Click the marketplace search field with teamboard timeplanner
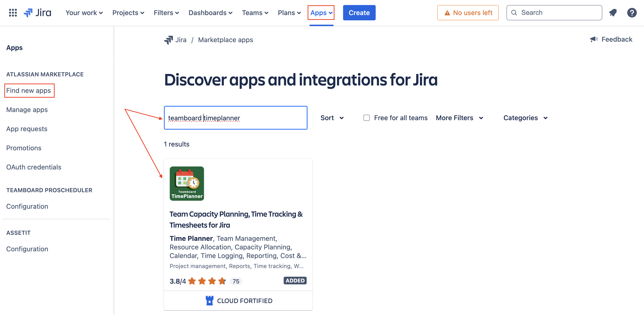 pos(236,118)
